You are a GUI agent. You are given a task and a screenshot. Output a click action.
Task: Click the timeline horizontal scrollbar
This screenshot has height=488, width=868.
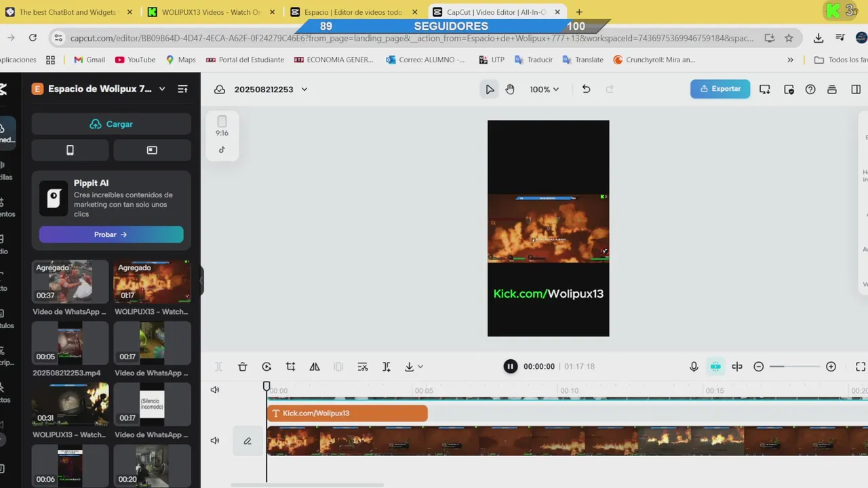(x=307, y=485)
